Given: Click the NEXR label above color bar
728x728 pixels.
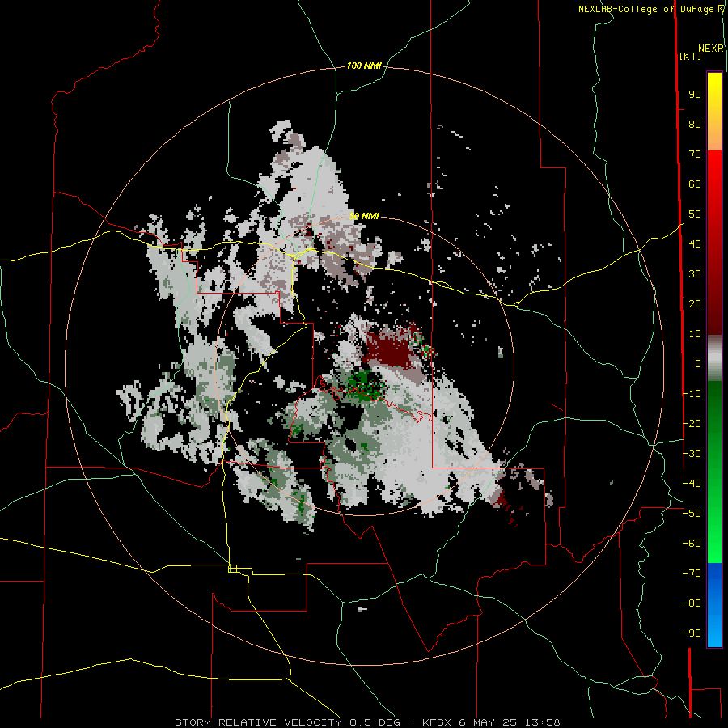Looking at the screenshot, I should click(x=710, y=49).
